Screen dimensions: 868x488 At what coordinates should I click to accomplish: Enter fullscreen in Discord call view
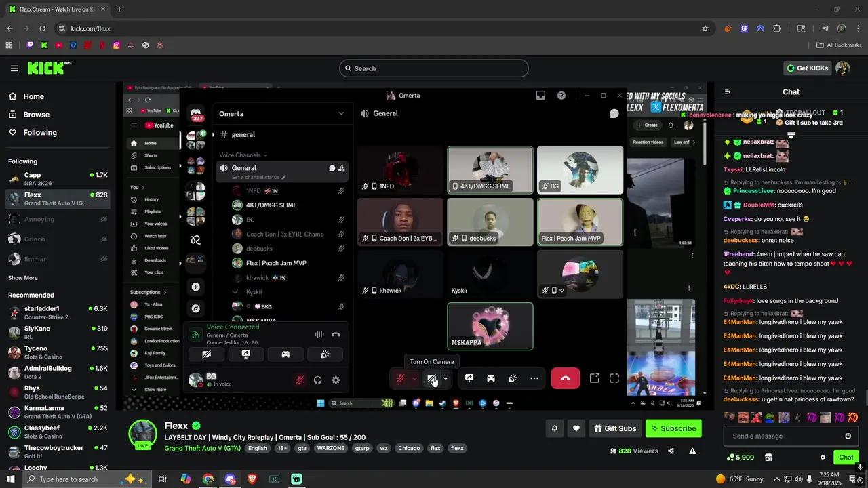pos(614,378)
